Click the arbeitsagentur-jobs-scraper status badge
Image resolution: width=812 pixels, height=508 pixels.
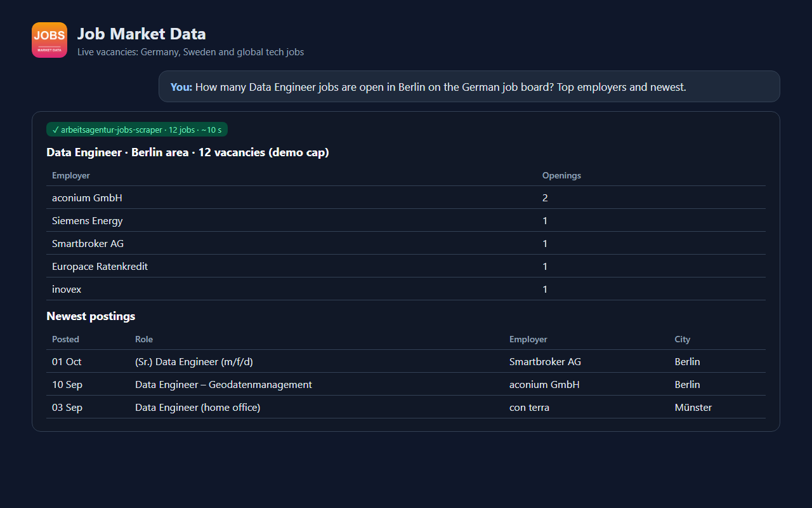coord(137,130)
